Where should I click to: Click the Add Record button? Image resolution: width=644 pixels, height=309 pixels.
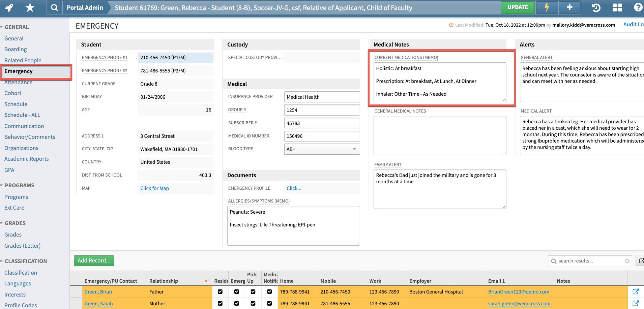pos(94,260)
